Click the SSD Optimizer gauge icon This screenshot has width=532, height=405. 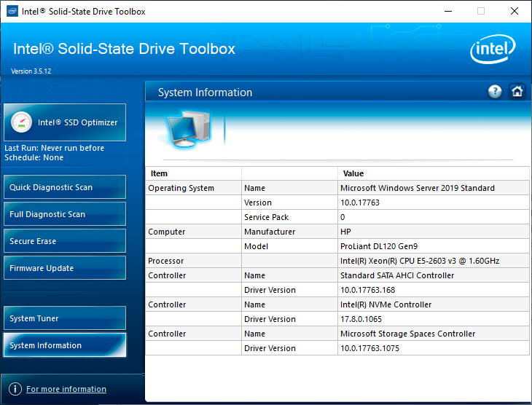(x=22, y=122)
